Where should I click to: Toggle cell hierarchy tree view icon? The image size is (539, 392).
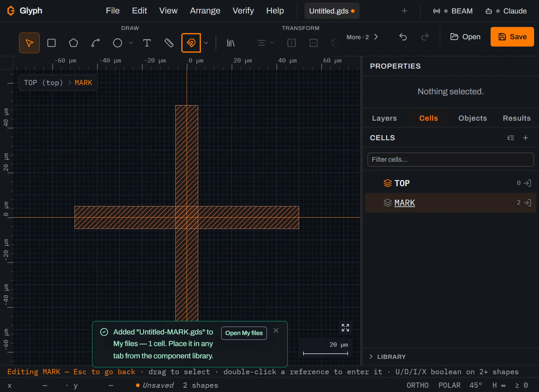[511, 138]
